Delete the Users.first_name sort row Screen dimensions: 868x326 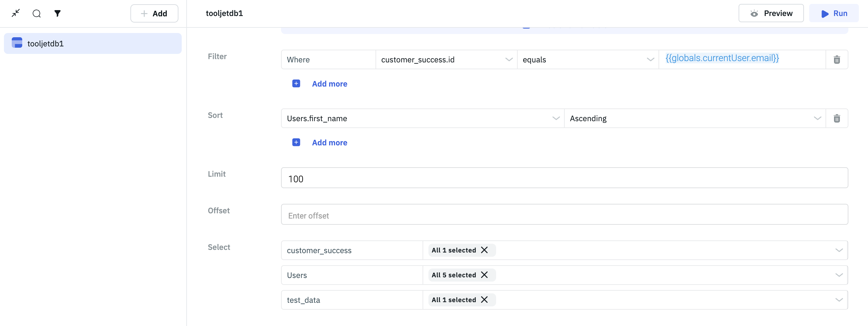click(837, 119)
